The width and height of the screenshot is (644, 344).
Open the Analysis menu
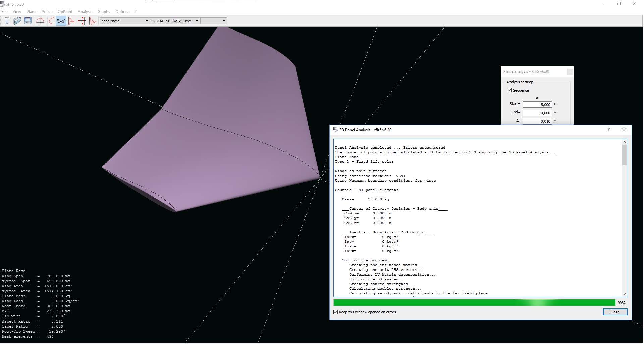[x=85, y=12]
